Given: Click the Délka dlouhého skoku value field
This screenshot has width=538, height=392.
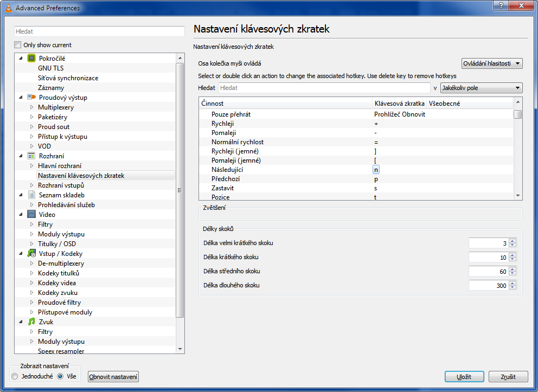Looking at the screenshot, I should [489, 285].
